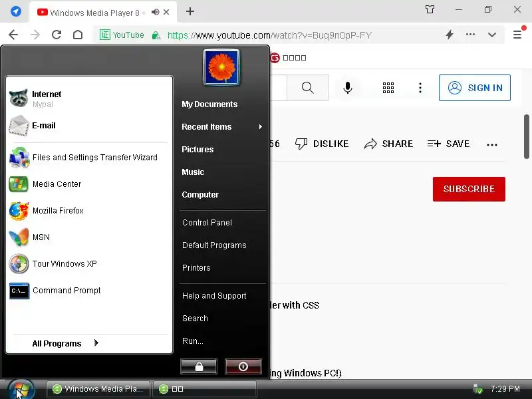Click the youtube.com address bar URL
Screen dimensions: 532x399
pos(269,35)
